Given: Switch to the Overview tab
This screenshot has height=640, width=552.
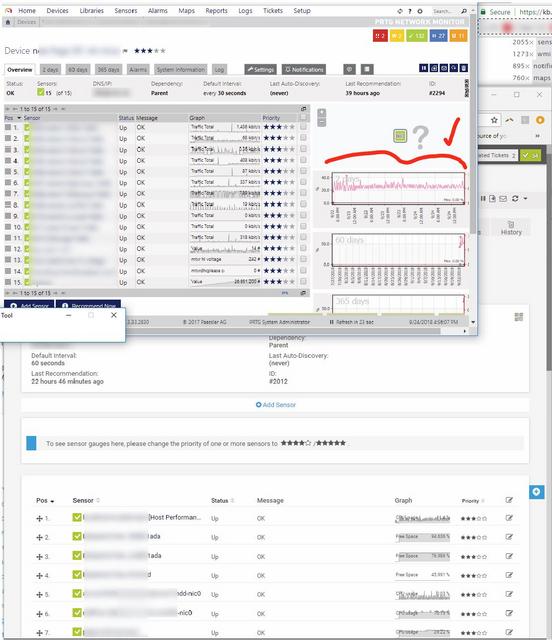Looking at the screenshot, I should click(20, 69).
